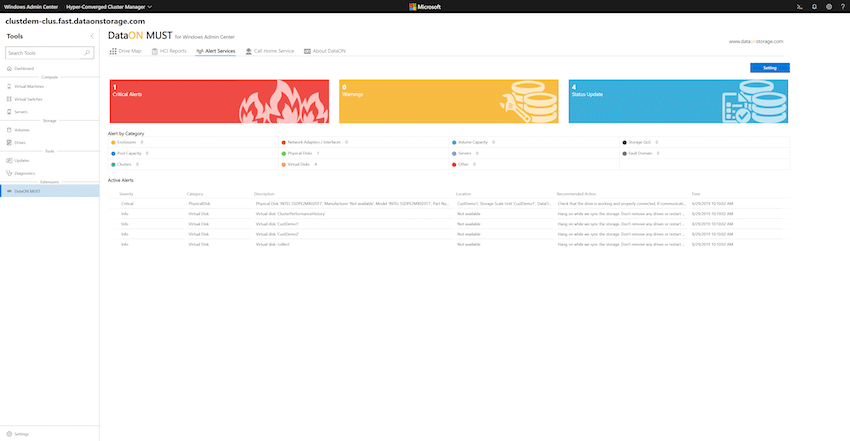Open the red Critical Alerts card
Image resolution: width=850 pixels, height=441 pixels.
point(219,101)
